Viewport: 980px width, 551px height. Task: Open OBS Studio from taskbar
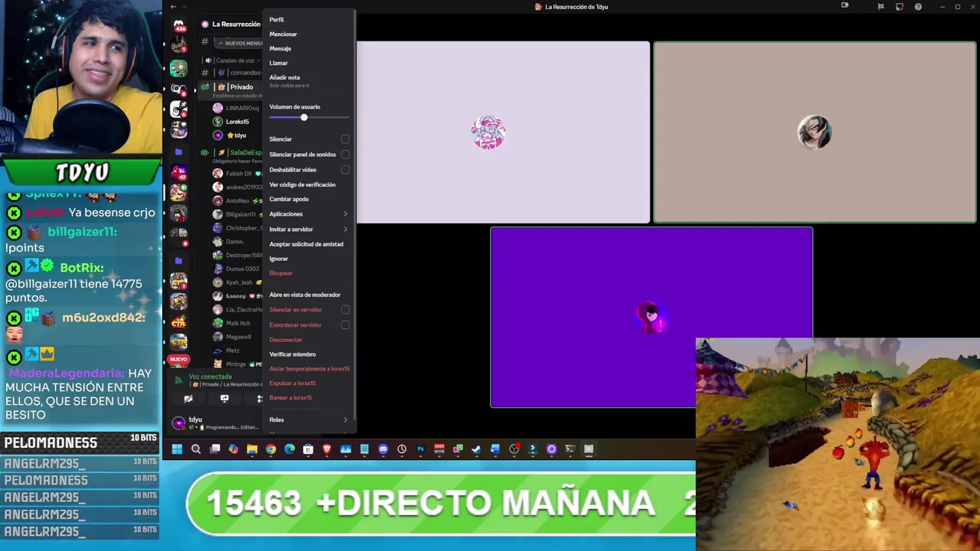pos(514,449)
